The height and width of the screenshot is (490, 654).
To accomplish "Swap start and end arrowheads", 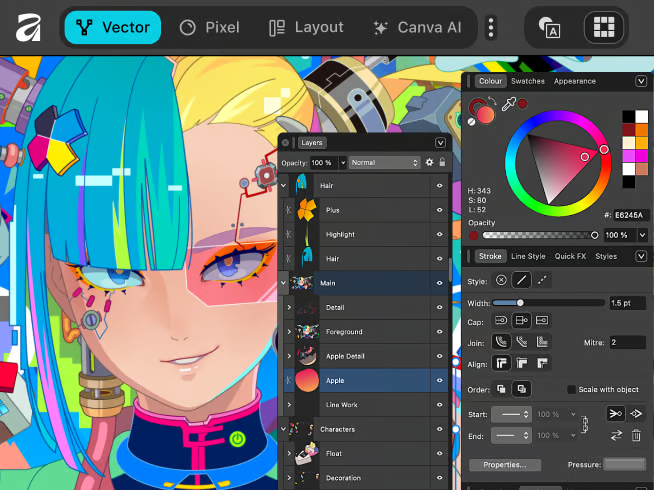I will [616, 435].
